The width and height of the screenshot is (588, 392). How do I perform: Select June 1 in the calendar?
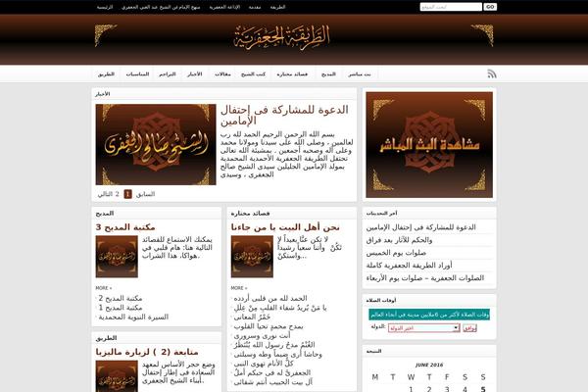click(x=411, y=389)
